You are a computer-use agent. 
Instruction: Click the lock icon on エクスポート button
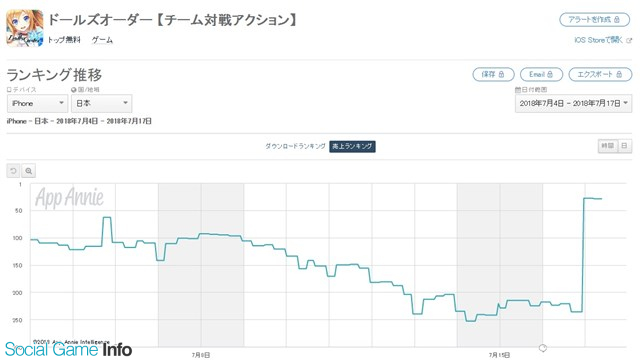click(619, 74)
